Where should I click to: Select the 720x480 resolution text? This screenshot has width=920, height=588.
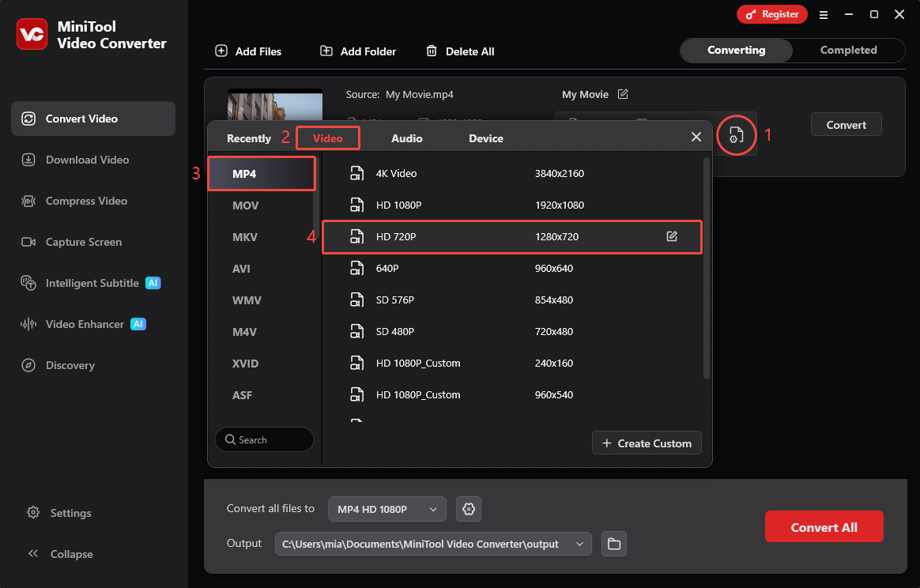[554, 332]
